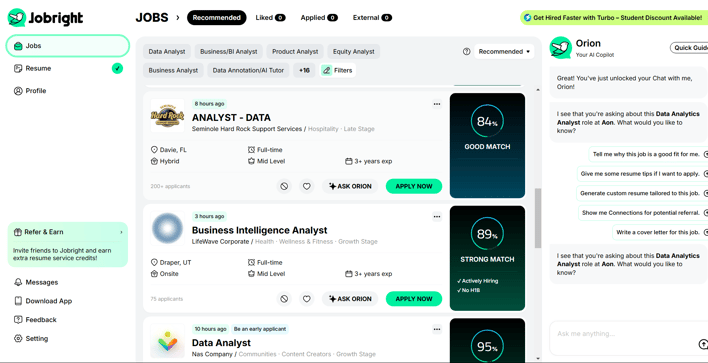The image size is (708, 363).
Task: Select the Business/BI Analyst filter chip
Action: [x=228, y=51]
